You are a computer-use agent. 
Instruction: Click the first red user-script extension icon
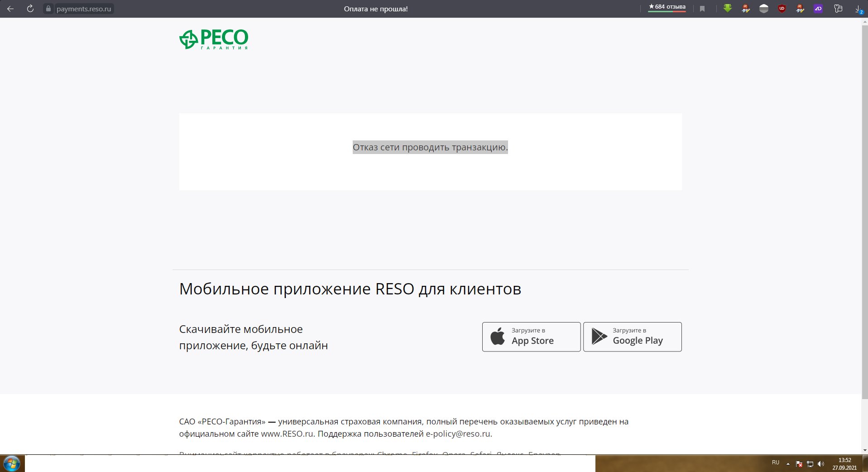pyautogui.click(x=746, y=8)
